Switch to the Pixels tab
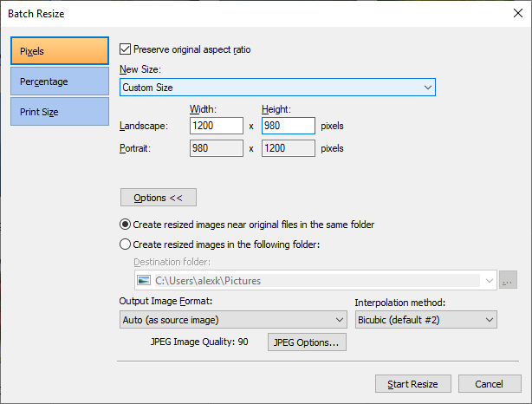Viewport: 532px width, 404px height. 60,51
